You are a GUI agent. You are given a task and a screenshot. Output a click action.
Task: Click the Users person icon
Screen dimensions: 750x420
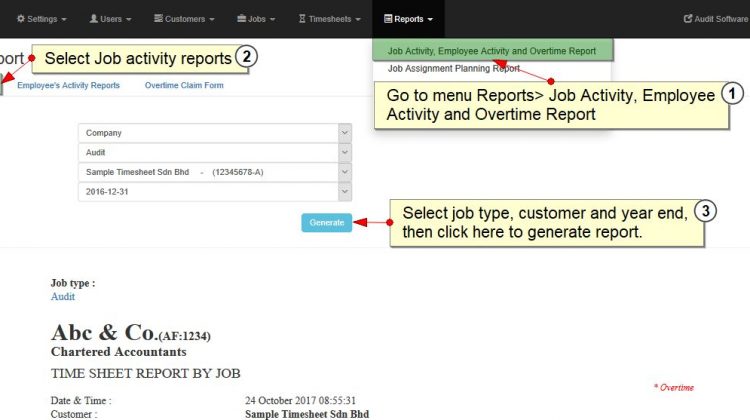click(94, 19)
